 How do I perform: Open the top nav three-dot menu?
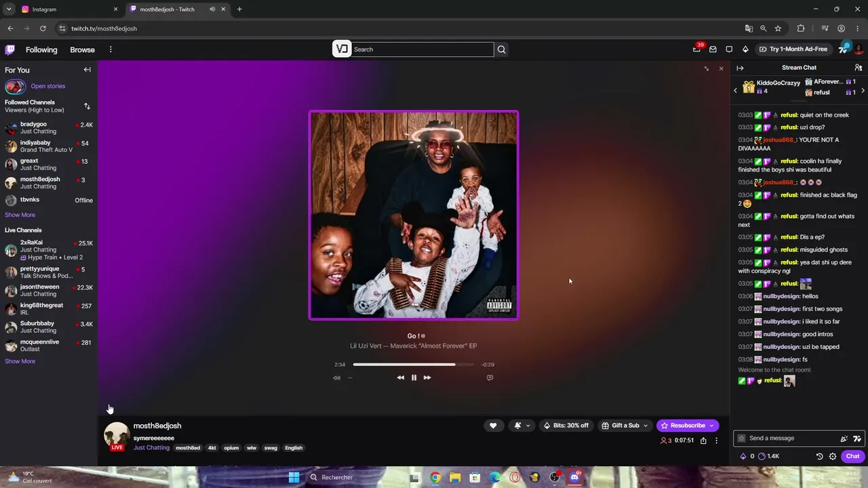click(x=111, y=49)
